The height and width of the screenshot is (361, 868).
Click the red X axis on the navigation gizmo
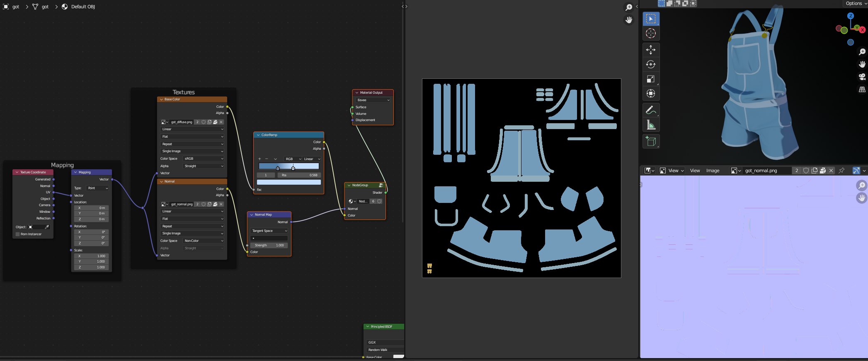pos(862,30)
